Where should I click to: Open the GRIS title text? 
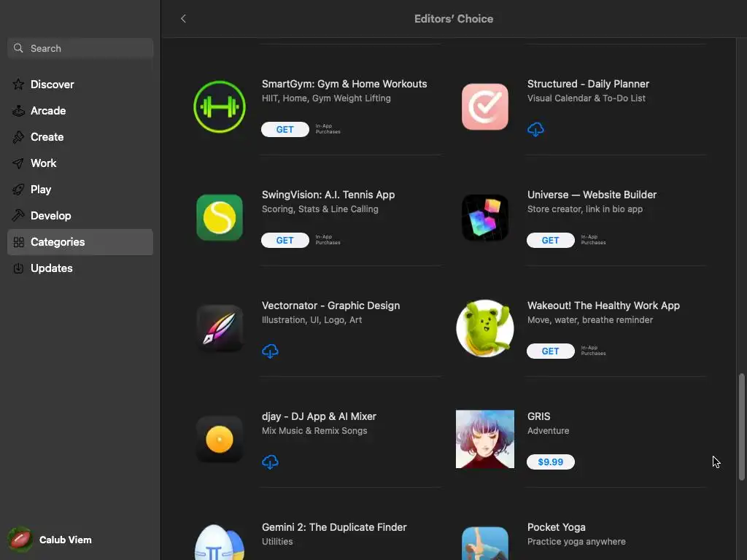539,416
